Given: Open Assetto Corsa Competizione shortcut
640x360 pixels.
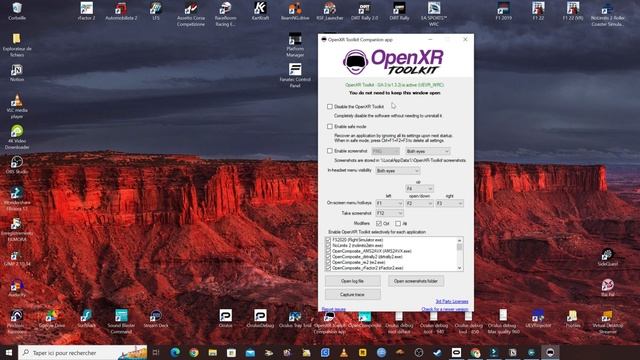Looking at the screenshot, I should pyautogui.click(x=191, y=14).
